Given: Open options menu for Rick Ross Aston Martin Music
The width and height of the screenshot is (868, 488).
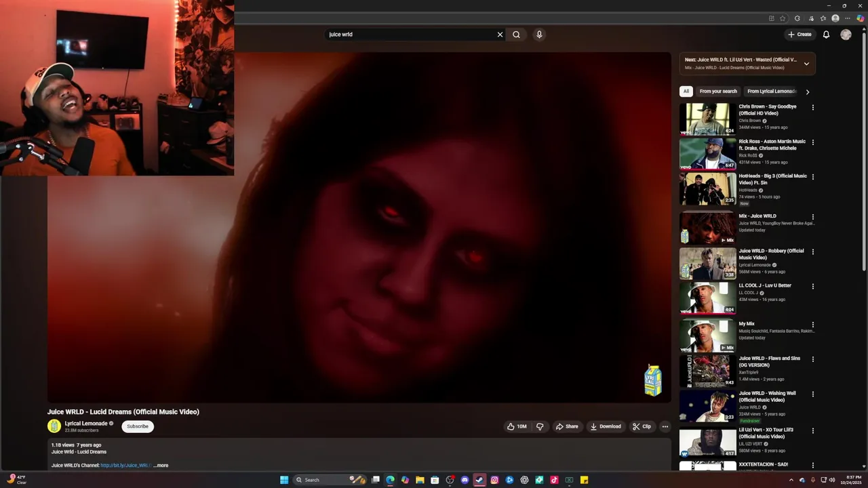Looking at the screenshot, I should [812, 142].
